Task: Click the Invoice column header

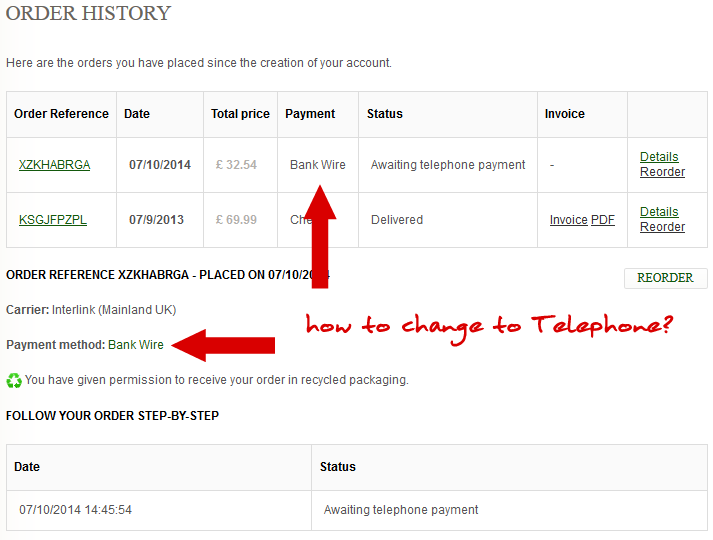Action: pyautogui.click(x=564, y=114)
